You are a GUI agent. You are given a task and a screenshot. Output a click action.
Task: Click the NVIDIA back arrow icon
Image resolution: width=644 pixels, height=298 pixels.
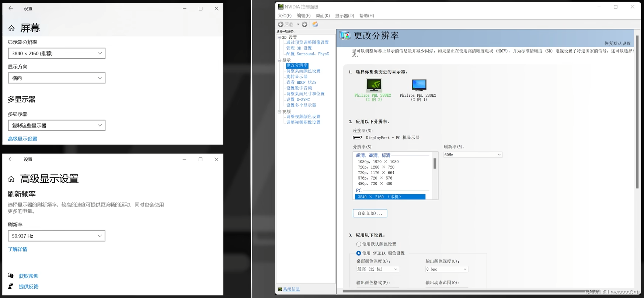pos(281,24)
